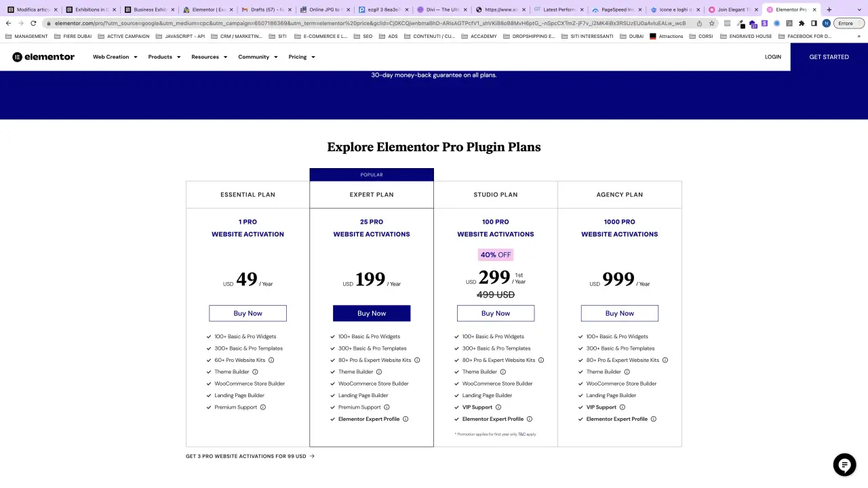This screenshot has width=868, height=488.
Task: Show hidden bookmarks with the » overflow
Action: 859,36
